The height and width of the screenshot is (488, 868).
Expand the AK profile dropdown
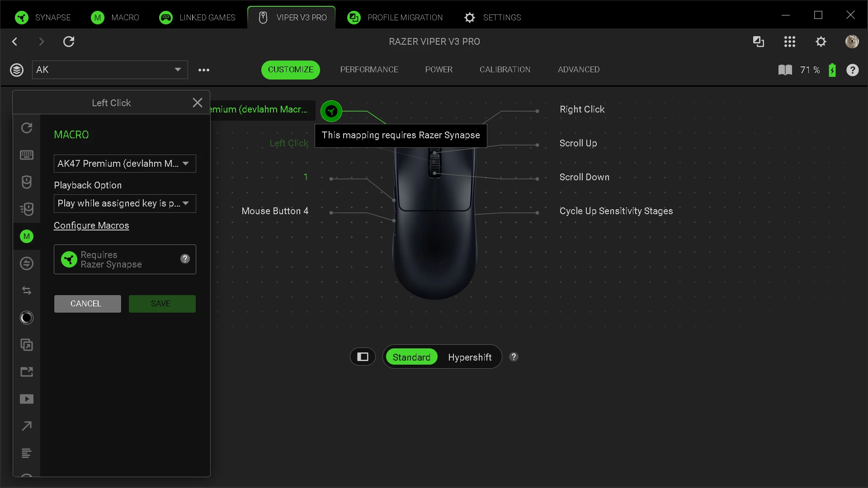click(178, 70)
